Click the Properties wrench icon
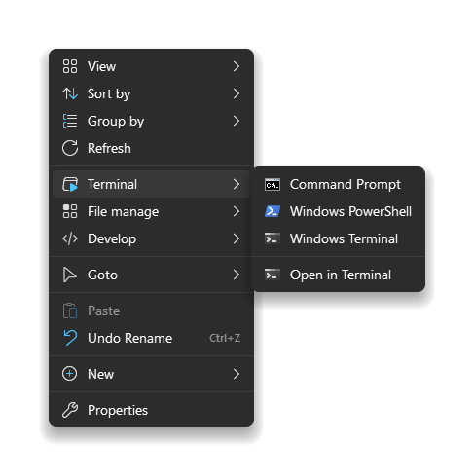The image size is (474, 476). (x=70, y=410)
